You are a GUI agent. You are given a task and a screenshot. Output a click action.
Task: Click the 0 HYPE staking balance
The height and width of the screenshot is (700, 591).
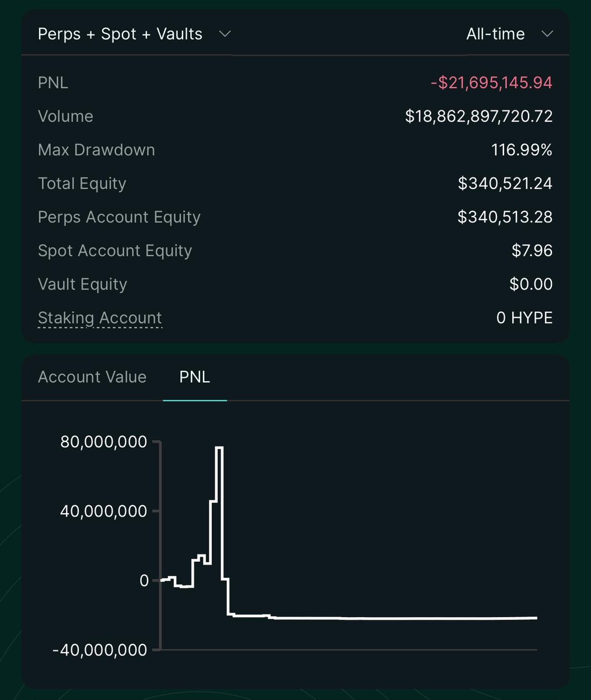[524, 318]
